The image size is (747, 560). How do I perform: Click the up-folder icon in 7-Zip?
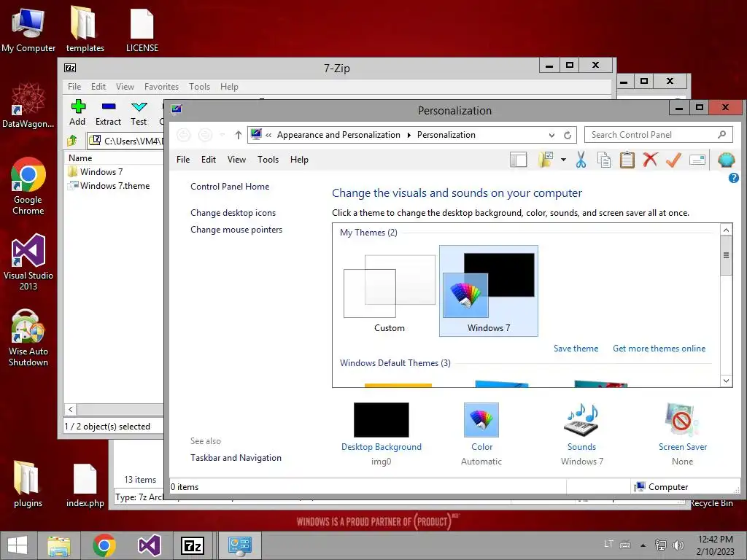pyautogui.click(x=72, y=141)
